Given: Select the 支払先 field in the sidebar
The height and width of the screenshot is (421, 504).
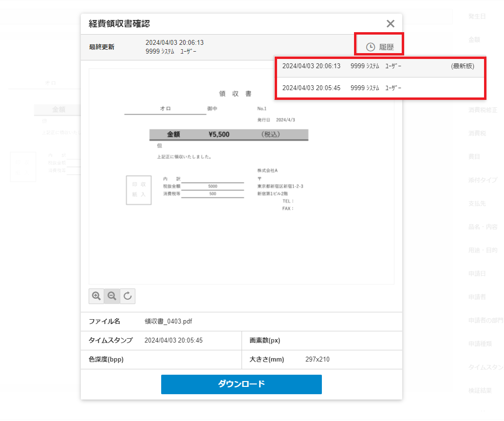Looking at the screenshot, I should (477, 203).
